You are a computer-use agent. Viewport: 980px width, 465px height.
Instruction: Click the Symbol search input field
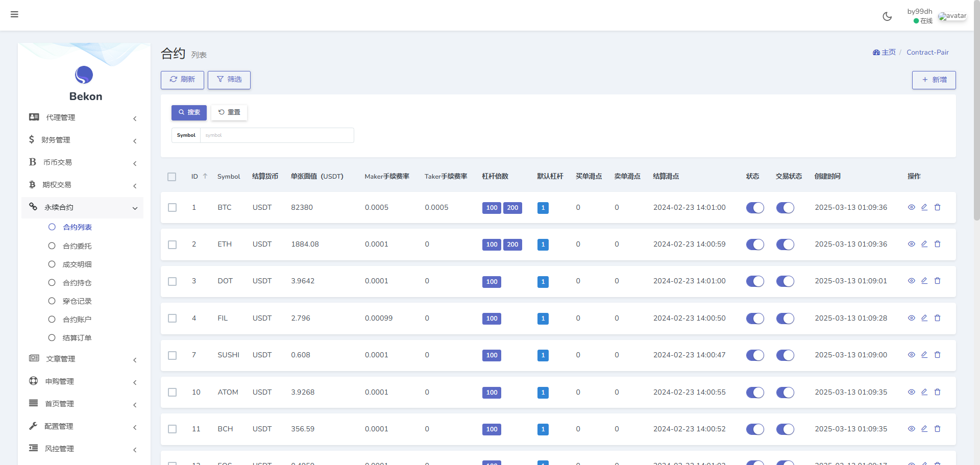click(277, 135)
